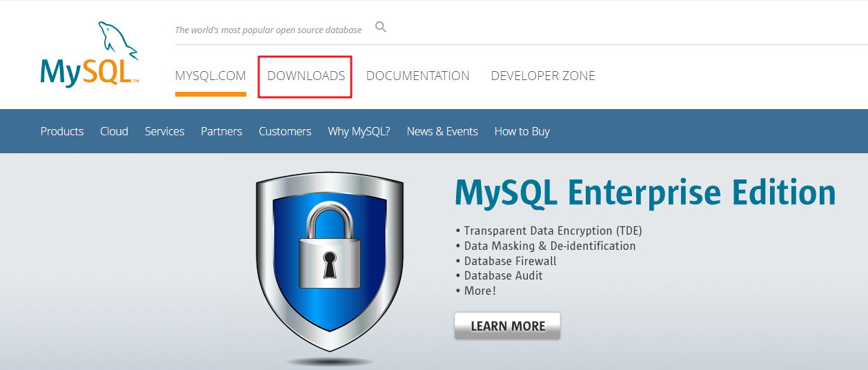
Task: Select Why MySQL? in the navigation
Action: (359, 131)
